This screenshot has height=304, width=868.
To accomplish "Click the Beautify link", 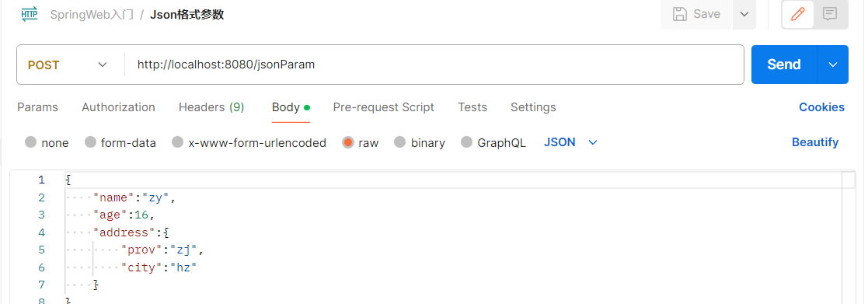I will (x=815, y=142).
